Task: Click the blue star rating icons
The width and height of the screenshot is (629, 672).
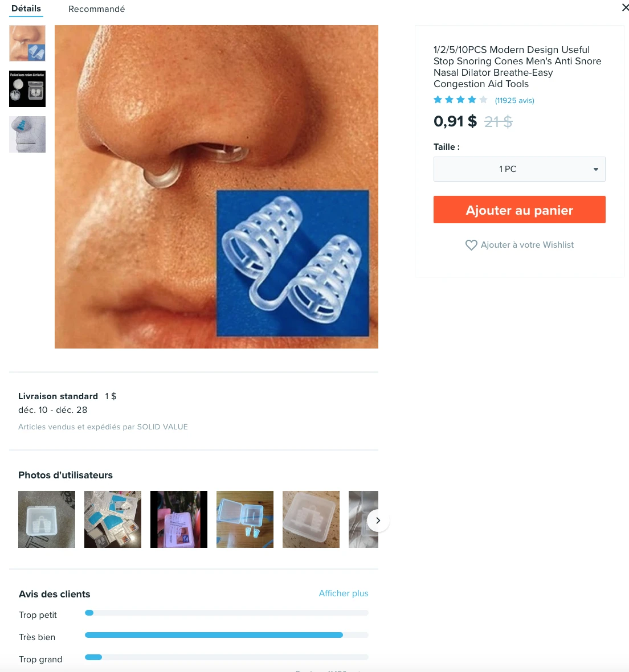Action: (460, 100)
